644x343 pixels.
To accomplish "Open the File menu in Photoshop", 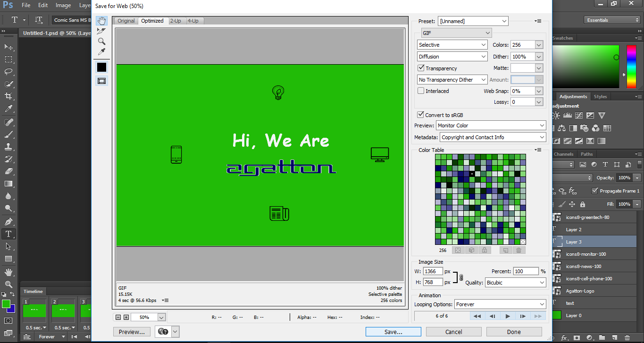I will (26, 5).
